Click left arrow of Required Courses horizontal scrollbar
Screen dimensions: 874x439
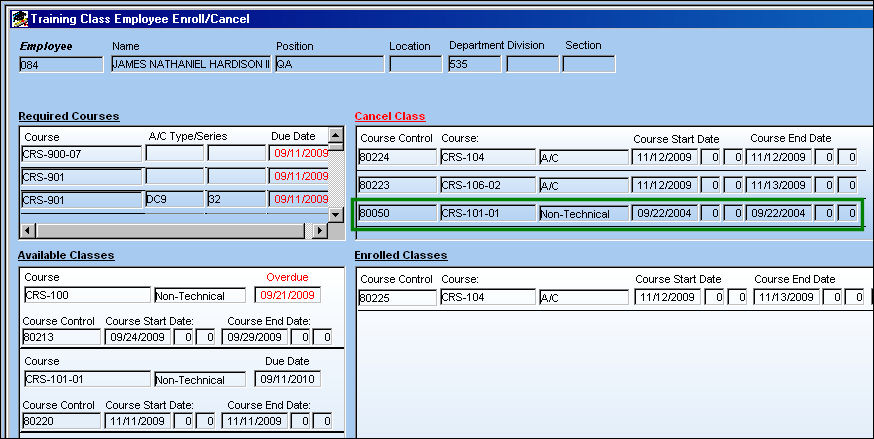coord(28,230)
